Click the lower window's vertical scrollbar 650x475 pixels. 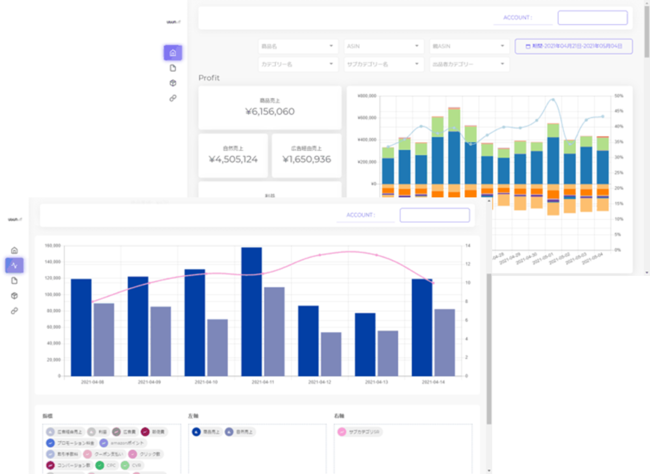pyautogui.click(x=489, y=348)
